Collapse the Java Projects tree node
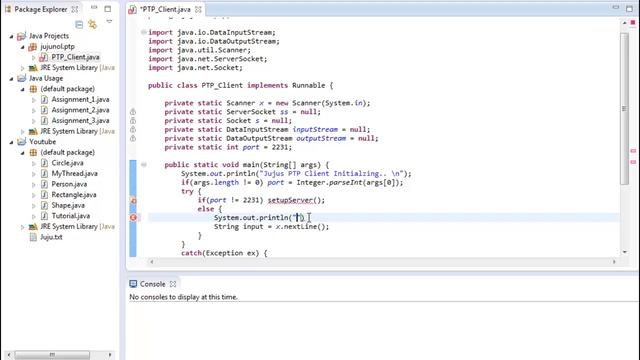This screenshot has height=360, width=640. click(x=11, y=36)
